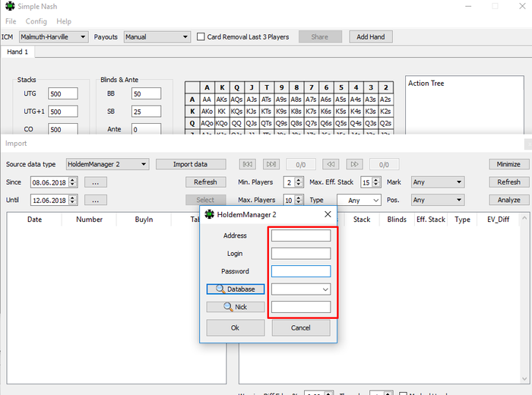Click the SB blind field showing 25
This screenshot has height=395, width=532.
tap(146, 112)
